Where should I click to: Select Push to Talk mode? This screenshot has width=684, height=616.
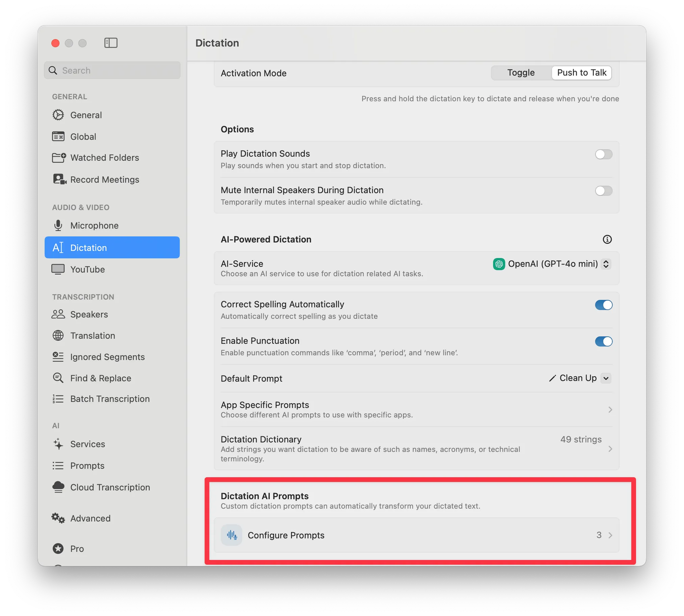581,73
